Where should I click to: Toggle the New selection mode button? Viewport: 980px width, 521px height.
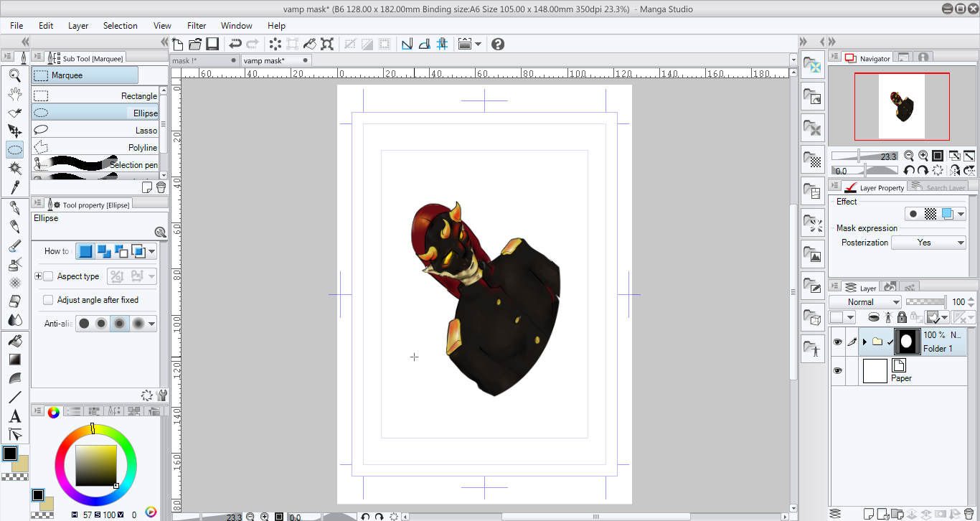[85, 251]
